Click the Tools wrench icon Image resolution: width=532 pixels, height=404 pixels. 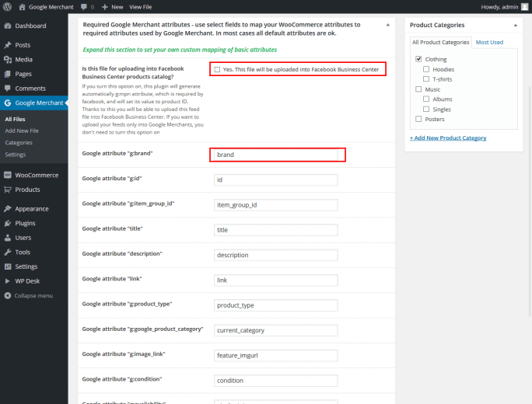(8, 252)
